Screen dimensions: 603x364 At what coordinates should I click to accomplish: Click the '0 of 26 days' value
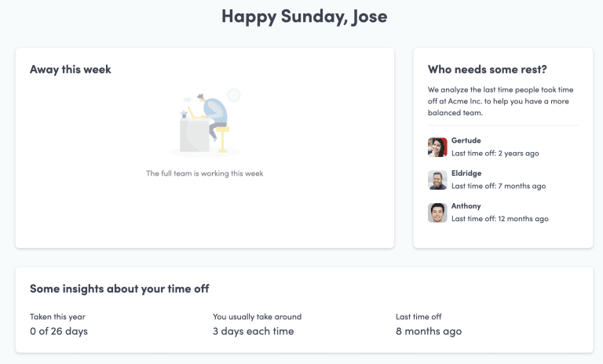pyautogui.click(x=59, y=331)
